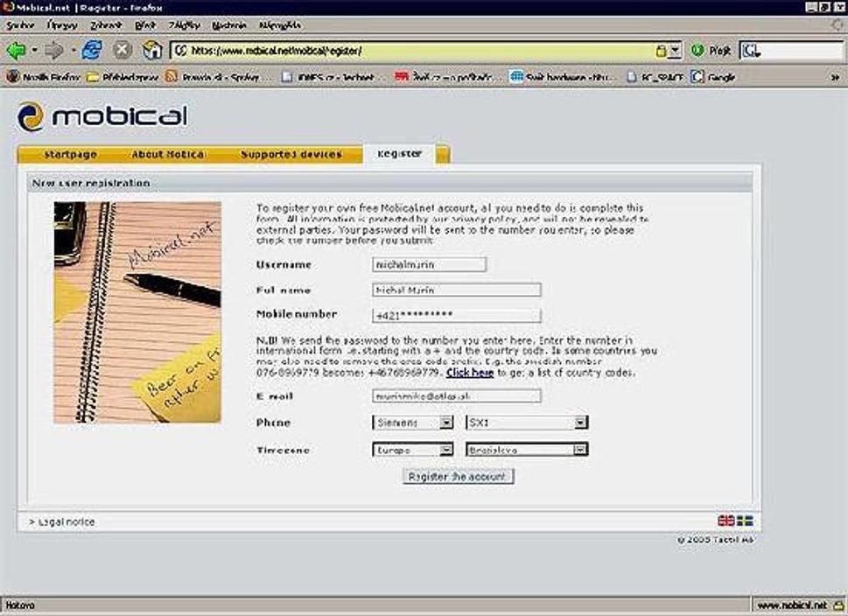Click the mobical logo
The image size is (848, 616).
click(x=102, y=115)
